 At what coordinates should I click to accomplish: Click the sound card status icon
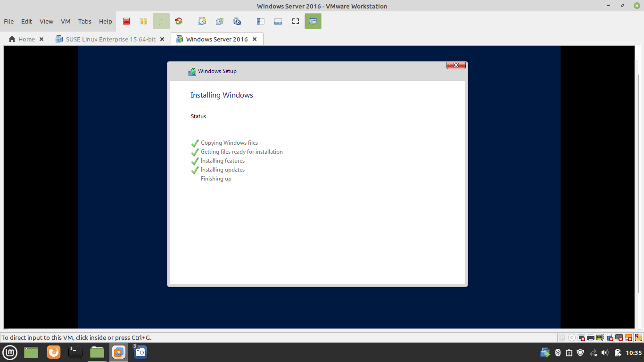click(600, 337)
